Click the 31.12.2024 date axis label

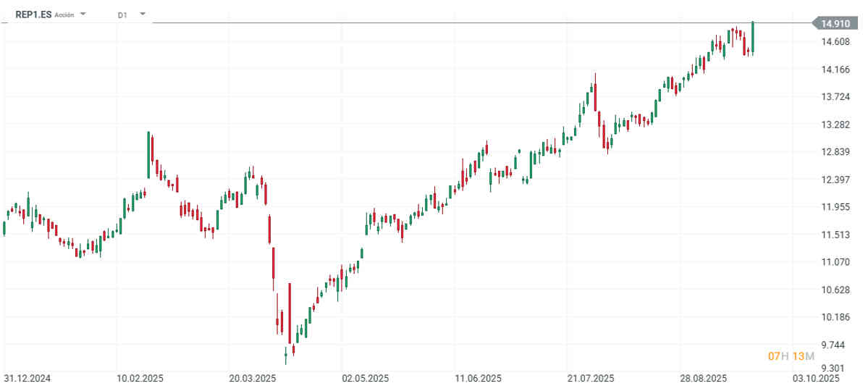coord(27,379)
